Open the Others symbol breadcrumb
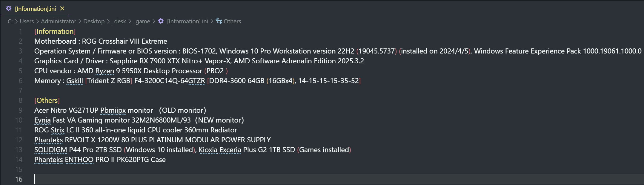Image resolution: width=644 pixels, height=185 pixels. tap(232, 21)
